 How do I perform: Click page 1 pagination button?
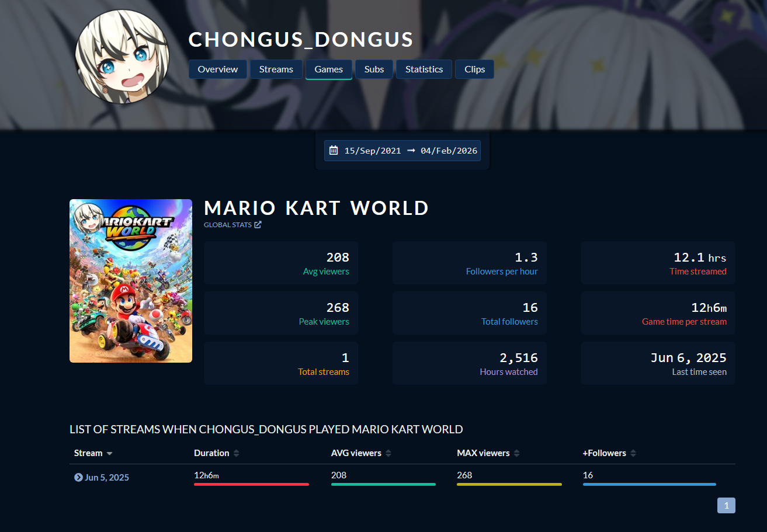(726, 505)
